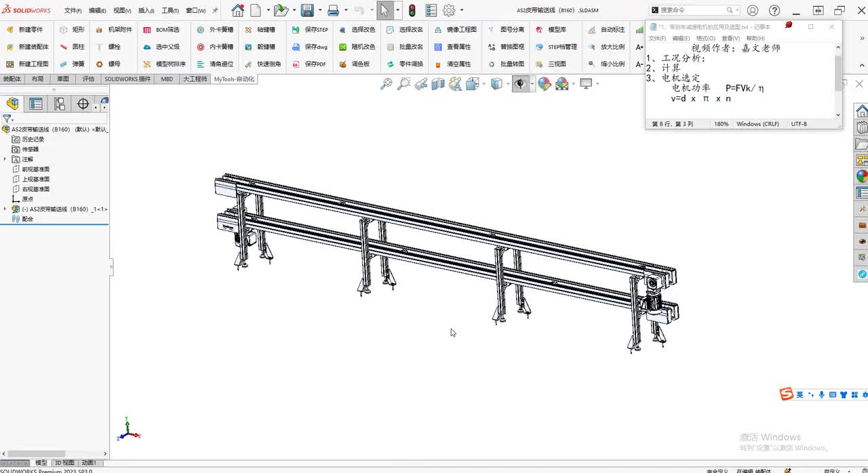Switch to the 布局 ribbon tab

tap(37, 79)
